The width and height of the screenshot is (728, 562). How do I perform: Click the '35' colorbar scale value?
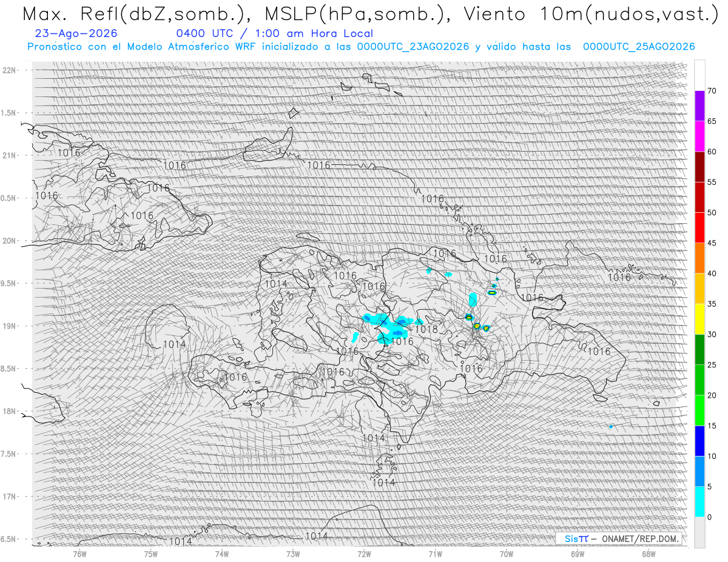(712, 304)
